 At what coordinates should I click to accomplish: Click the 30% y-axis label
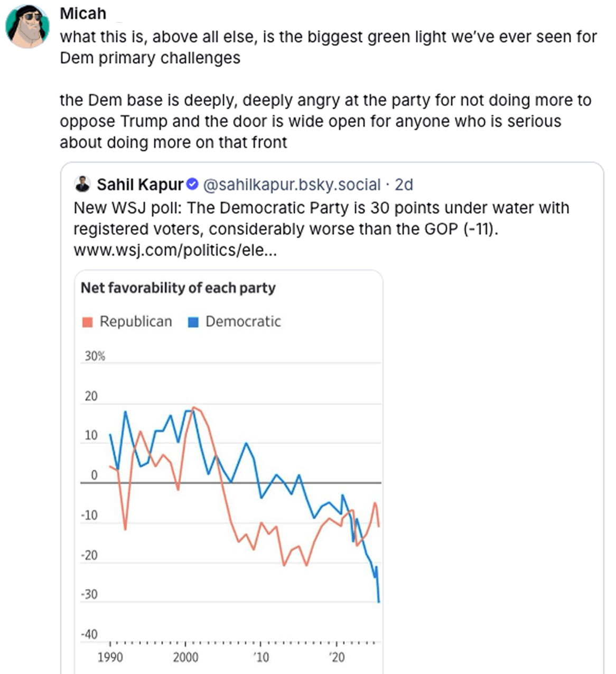tap(95, 356)
